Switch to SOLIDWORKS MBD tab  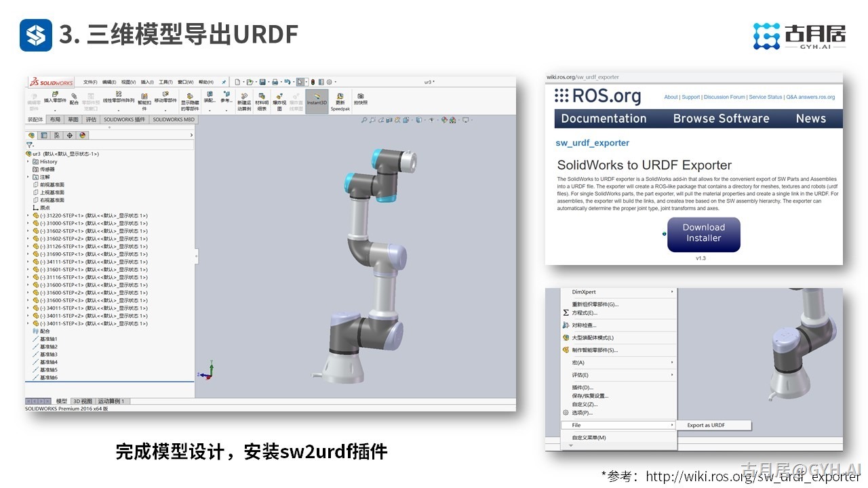[174, 119]
